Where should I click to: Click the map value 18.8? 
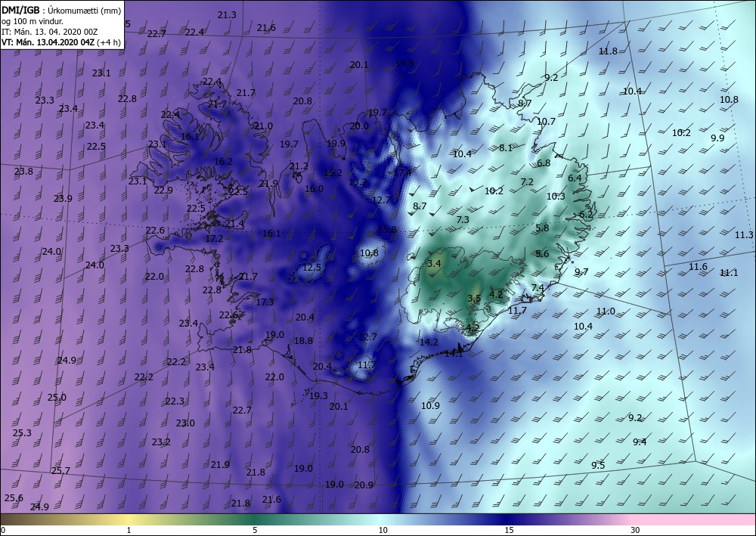[x=303, y=341]
